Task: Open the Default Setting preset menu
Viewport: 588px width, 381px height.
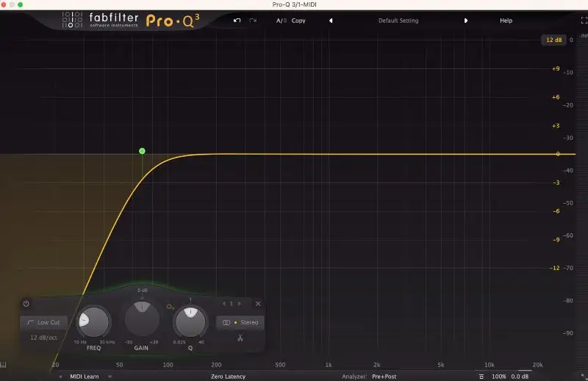Action: pos(398,21)
